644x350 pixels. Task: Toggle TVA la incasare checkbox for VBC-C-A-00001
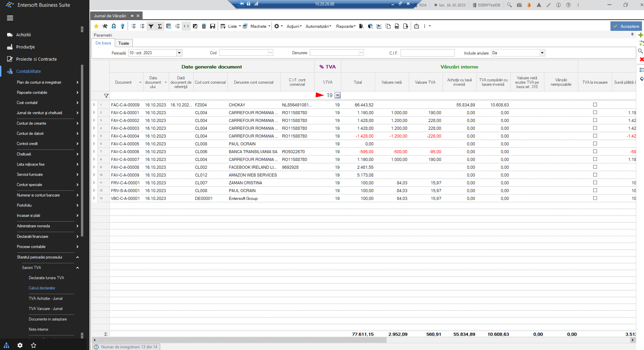[595, 198]
